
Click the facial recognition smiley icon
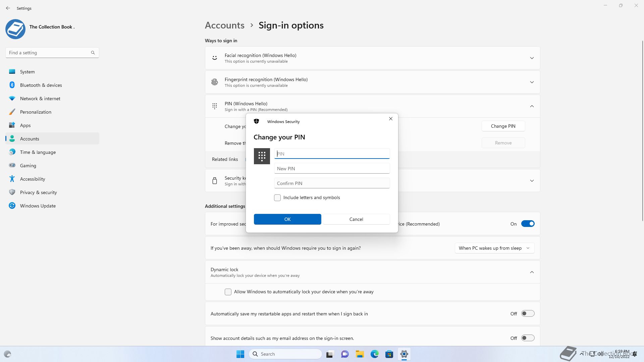[x=215, y=58]
